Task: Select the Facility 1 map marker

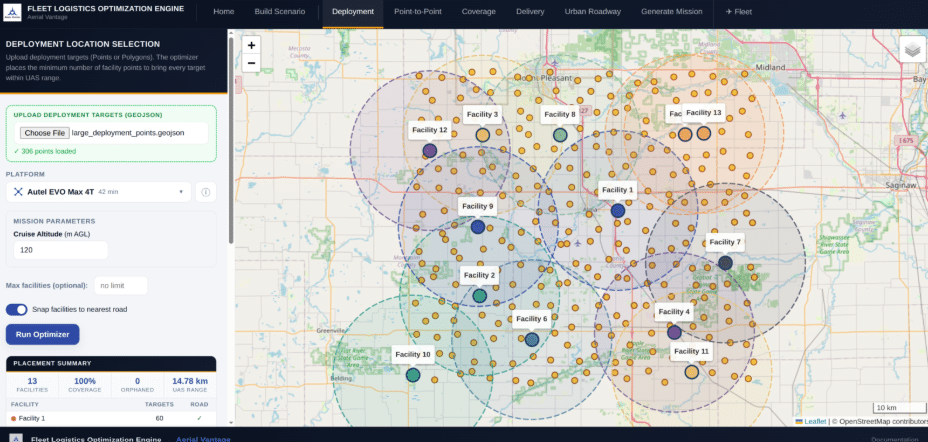Action: click(x=617, y=211)
